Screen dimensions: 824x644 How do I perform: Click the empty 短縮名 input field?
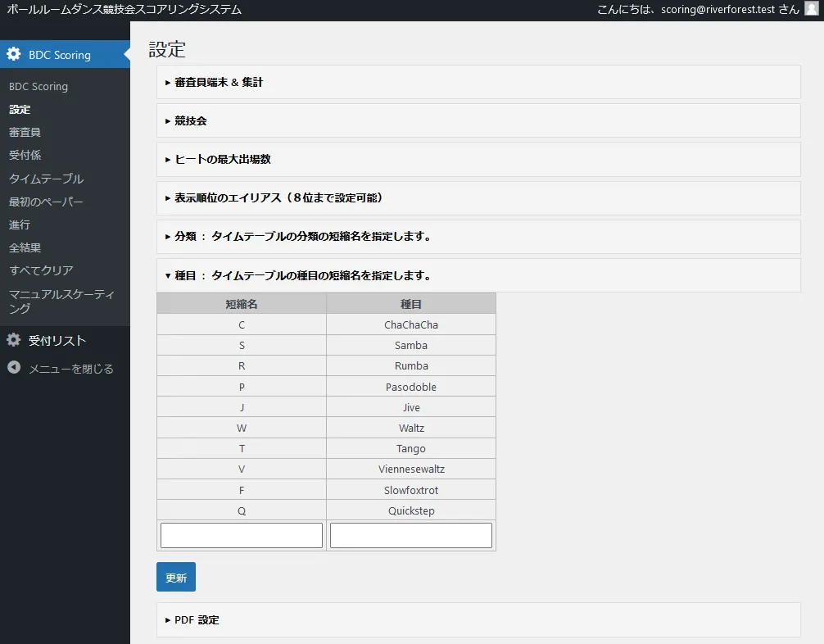pyautogui.click(x=242, y=535)
